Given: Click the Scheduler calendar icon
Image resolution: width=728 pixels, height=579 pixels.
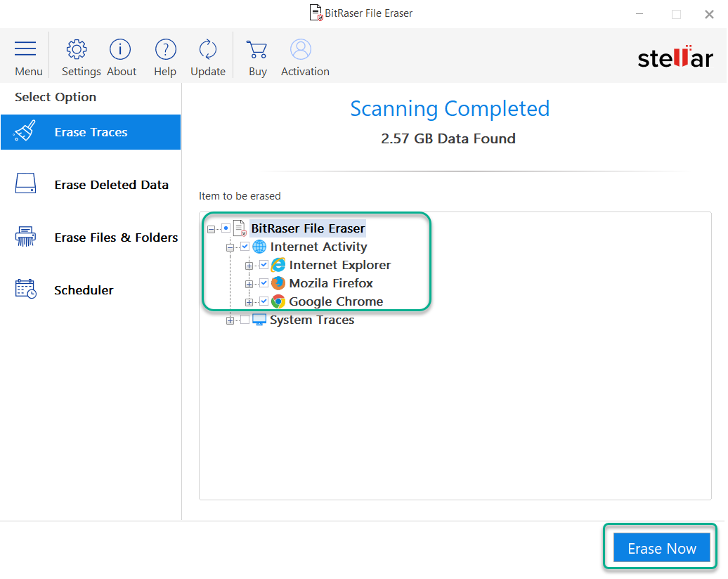Looking at the screenshot, I should [25, 289].
